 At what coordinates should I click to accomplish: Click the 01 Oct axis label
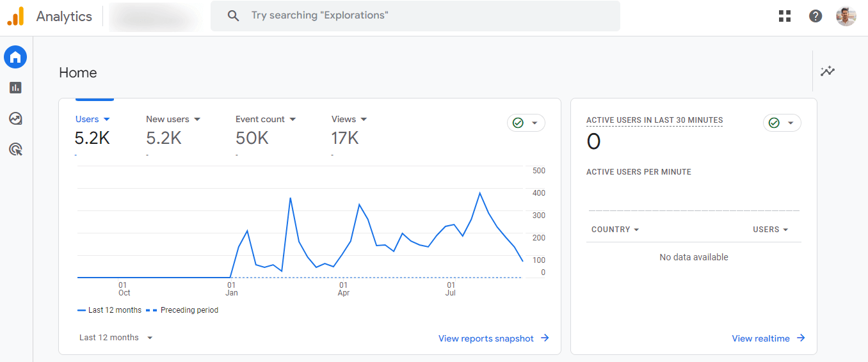[x=124, y=289]
